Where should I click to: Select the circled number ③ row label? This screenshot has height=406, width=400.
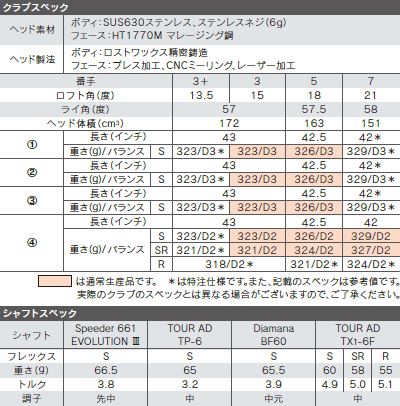coord(32,201)
